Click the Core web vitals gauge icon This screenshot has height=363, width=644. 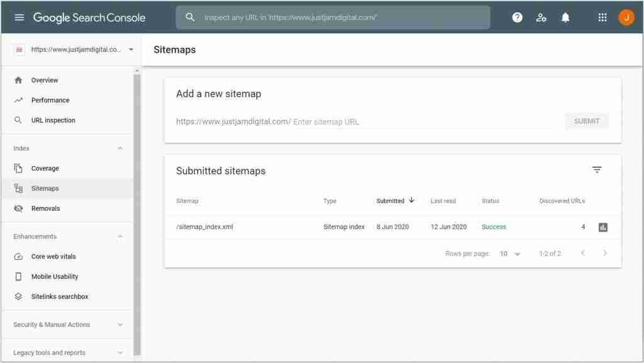click(x=18, y=257)
